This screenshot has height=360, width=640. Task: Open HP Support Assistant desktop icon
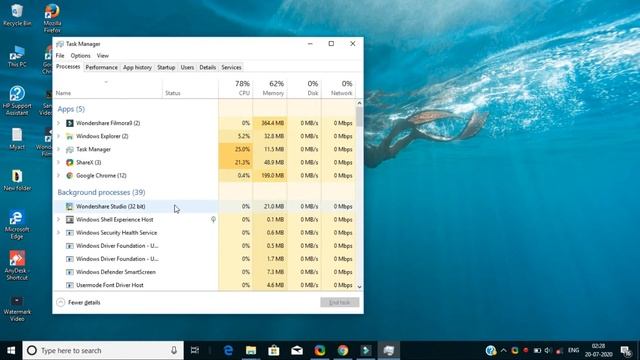[17, 101]
